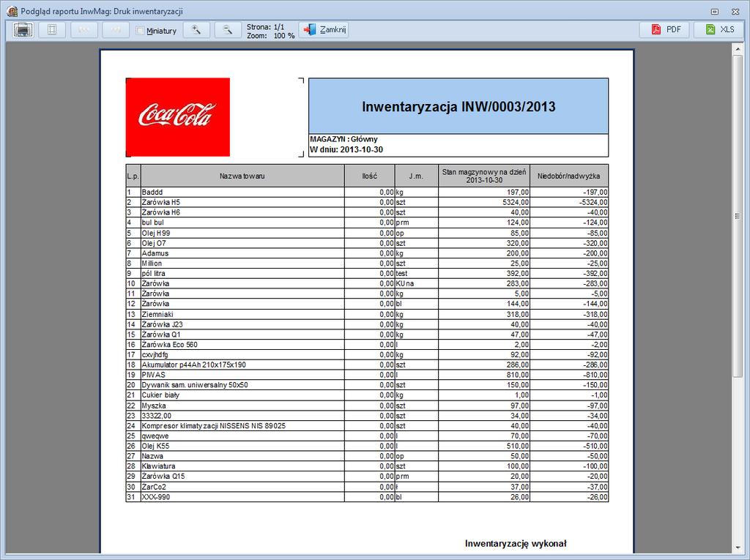Select the 'Żarówka J23' item name
This screenshot has width=750, height=560.
point(162,324)
